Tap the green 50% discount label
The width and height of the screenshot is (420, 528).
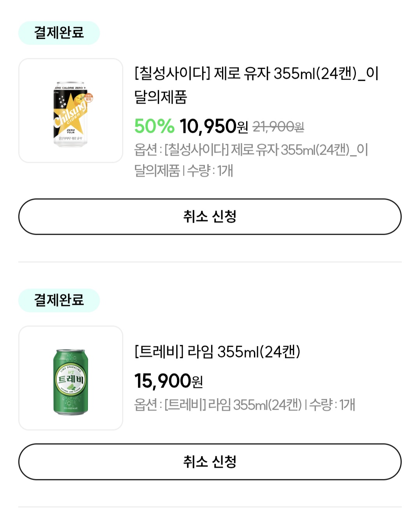pos(154,126)
